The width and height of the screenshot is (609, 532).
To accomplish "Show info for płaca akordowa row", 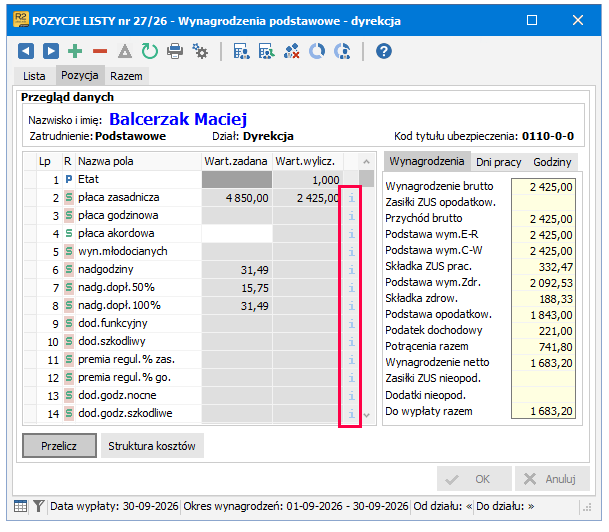I will tap(351, 234).
